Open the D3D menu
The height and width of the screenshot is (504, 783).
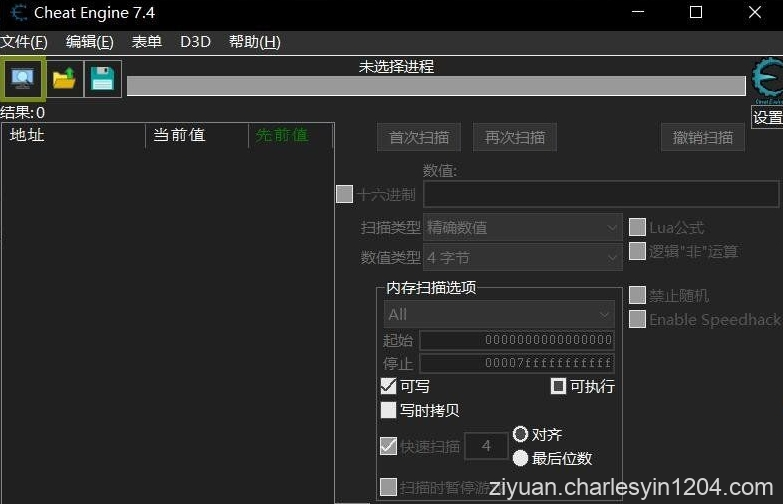[x=195, y=42]
